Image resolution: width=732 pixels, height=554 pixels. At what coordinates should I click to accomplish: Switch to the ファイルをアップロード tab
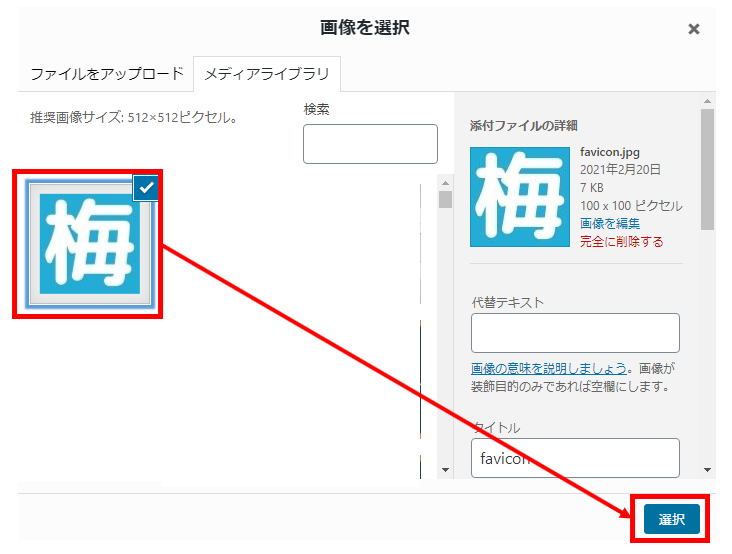click(x=107, y=74)
